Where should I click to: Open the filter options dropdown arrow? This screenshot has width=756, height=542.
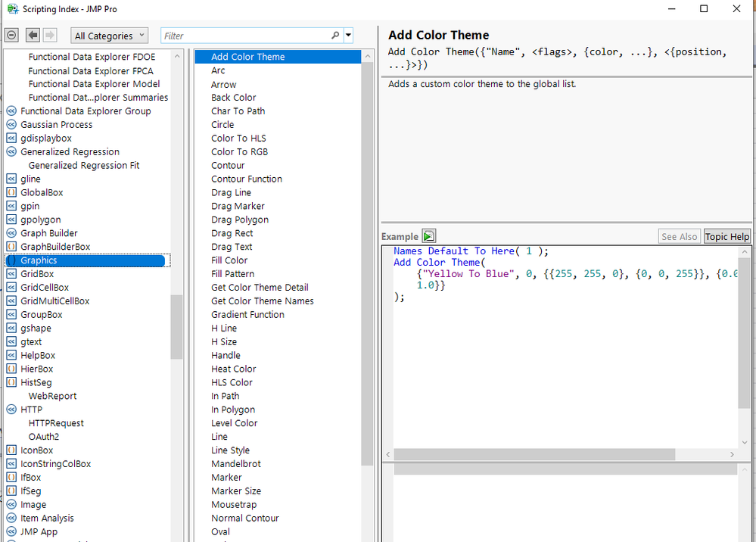coord(349,36)
